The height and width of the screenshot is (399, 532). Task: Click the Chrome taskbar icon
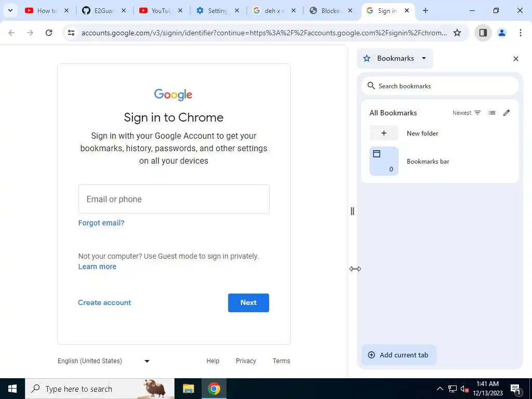(214, 389)
